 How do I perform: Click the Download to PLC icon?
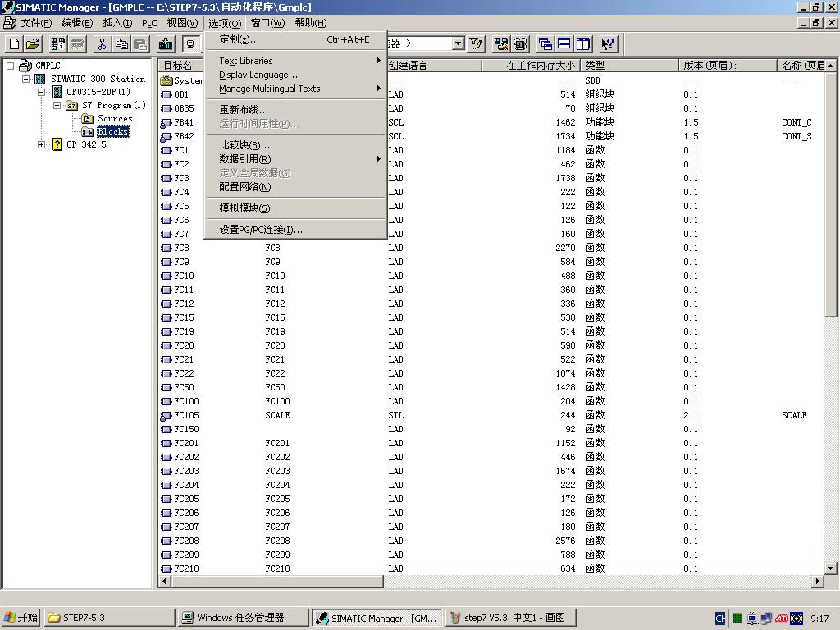(166, 44)
